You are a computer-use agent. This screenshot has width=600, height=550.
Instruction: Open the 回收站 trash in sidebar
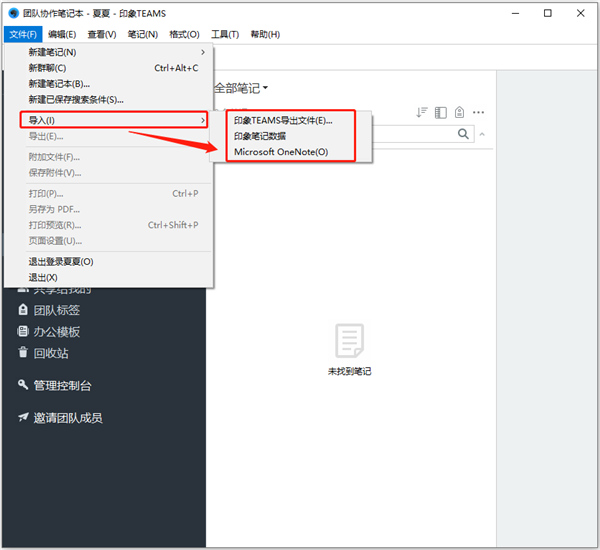[x=50, y=353]
